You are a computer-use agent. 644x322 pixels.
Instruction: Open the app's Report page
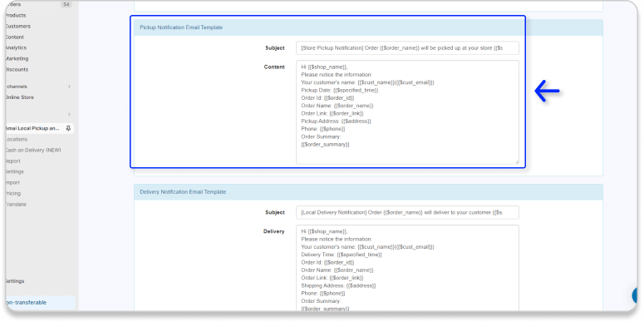point(12,161)
